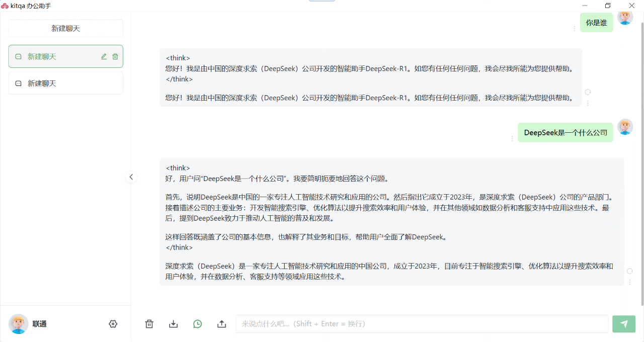This screenshot has width=644, height=342.
Task: Click the first '<think>' tag in first reply
Action: click(x=178, y=58)
